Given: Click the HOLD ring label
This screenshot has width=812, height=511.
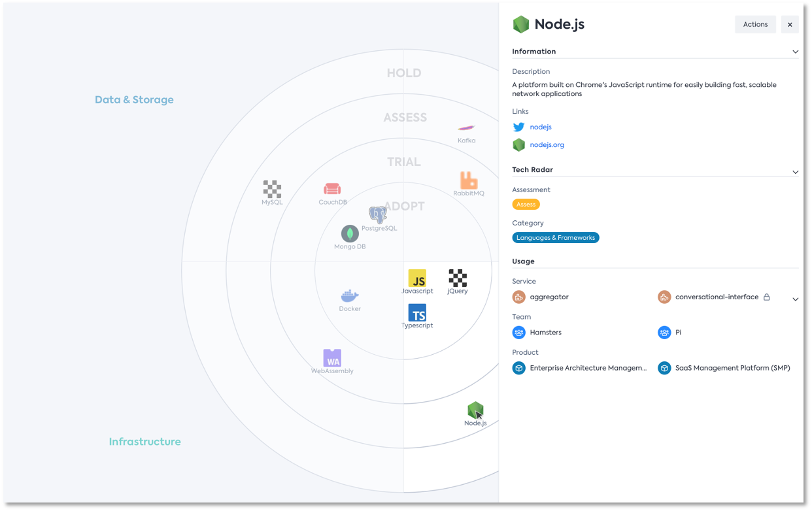Looking at the screenshot, I should (404, 73).
